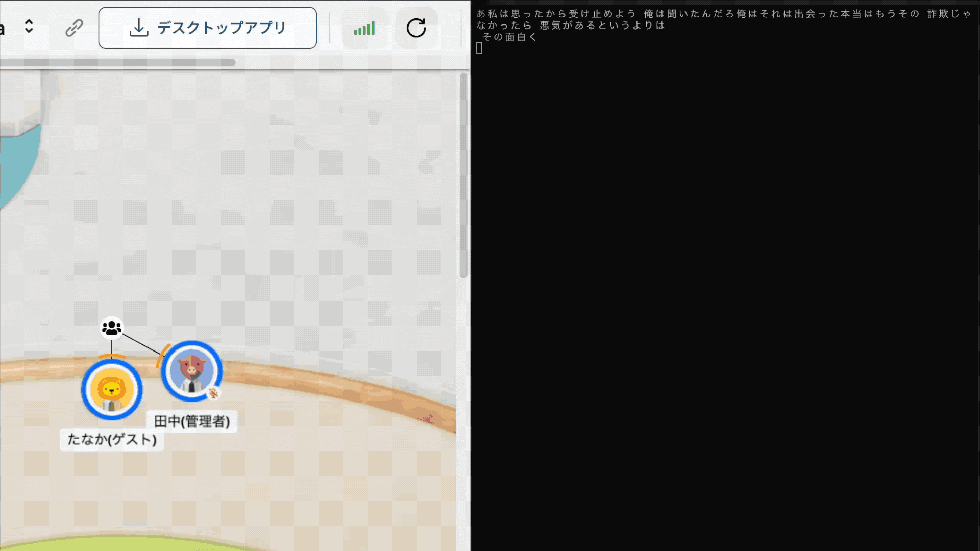Click the デスクトップアプリ download button
The width and height of the screenshot is (980, 551).
click(207, 28)
